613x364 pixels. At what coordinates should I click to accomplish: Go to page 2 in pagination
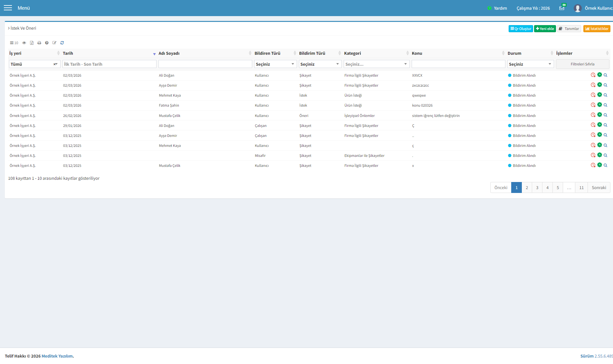[527, 187]
